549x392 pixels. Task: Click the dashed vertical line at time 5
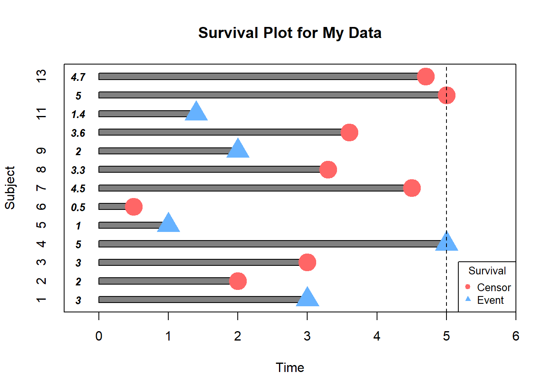coord(446,163)
